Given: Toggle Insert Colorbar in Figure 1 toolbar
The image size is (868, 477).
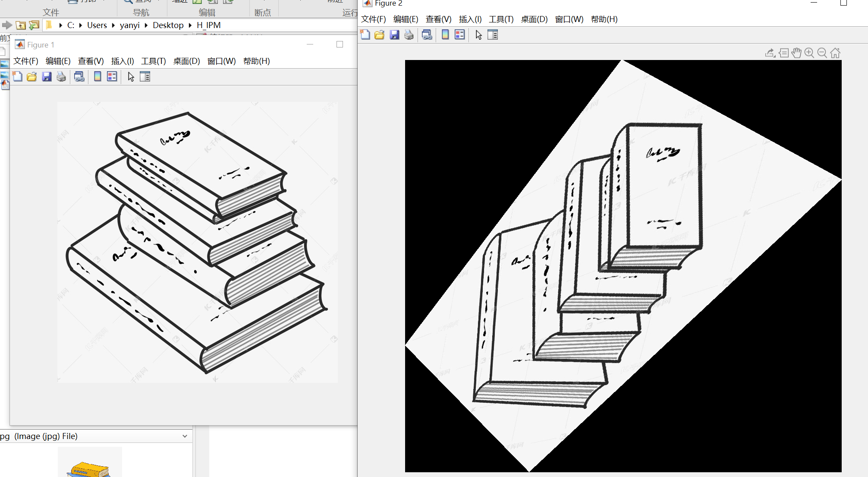Looking at the screenshot, I should pos(98,77).
